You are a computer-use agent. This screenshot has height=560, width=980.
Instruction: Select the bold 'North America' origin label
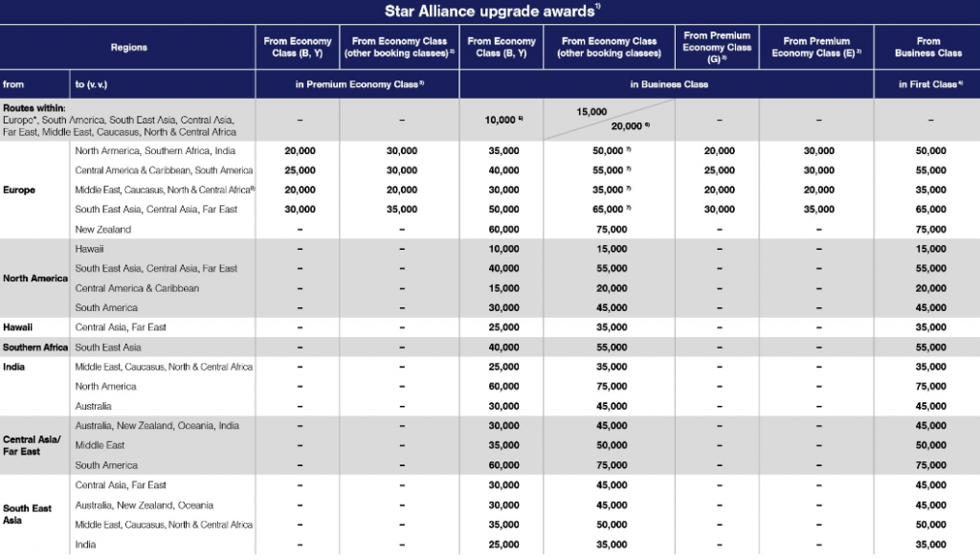pyautogui.click(x=35, y=279)
